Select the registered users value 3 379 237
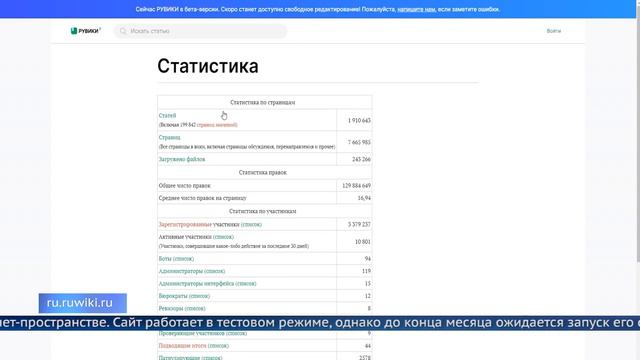 [359, 224]
